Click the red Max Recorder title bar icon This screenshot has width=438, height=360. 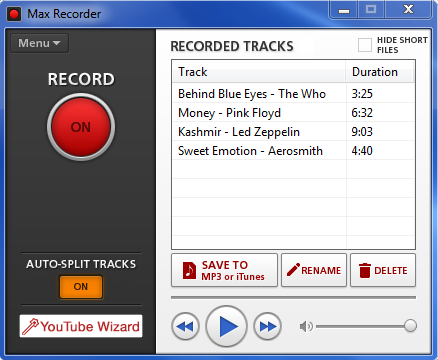pyautogui.click(x=14, y=14)
